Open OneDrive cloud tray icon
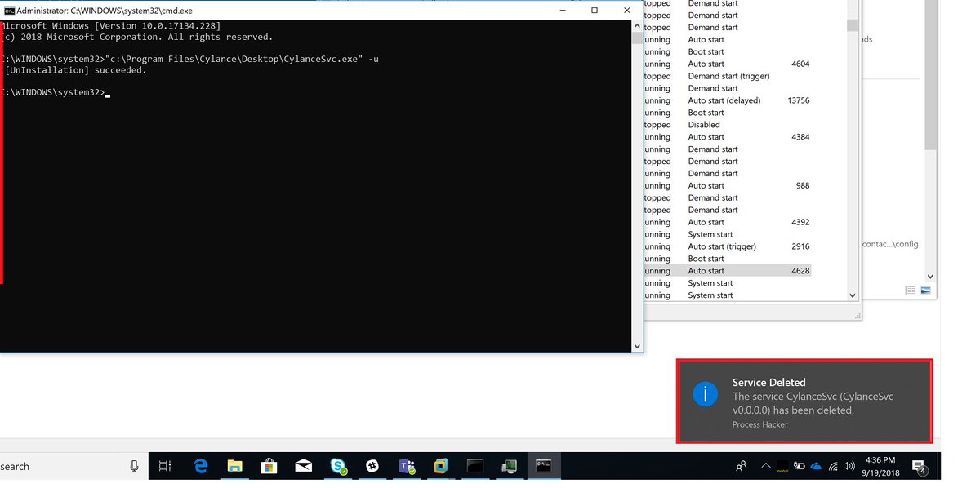This screenshot has width=980, height=488. point(816,466)
